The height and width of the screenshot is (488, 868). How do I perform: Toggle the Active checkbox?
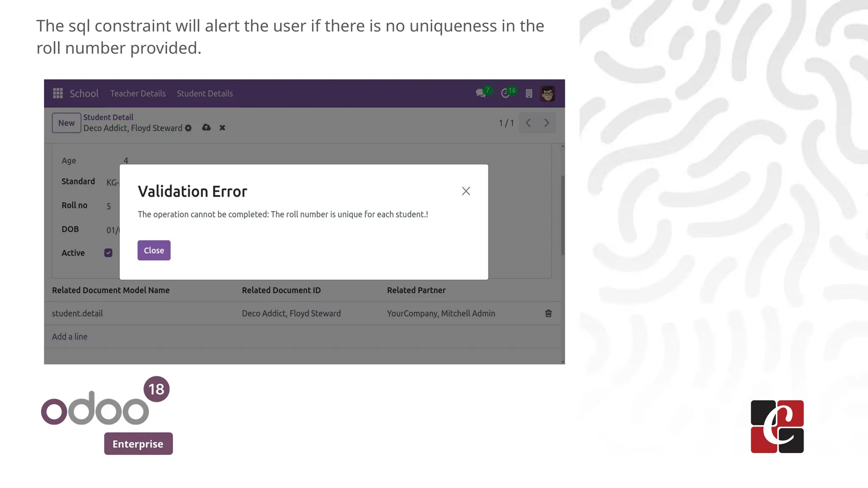pos(108,253)
